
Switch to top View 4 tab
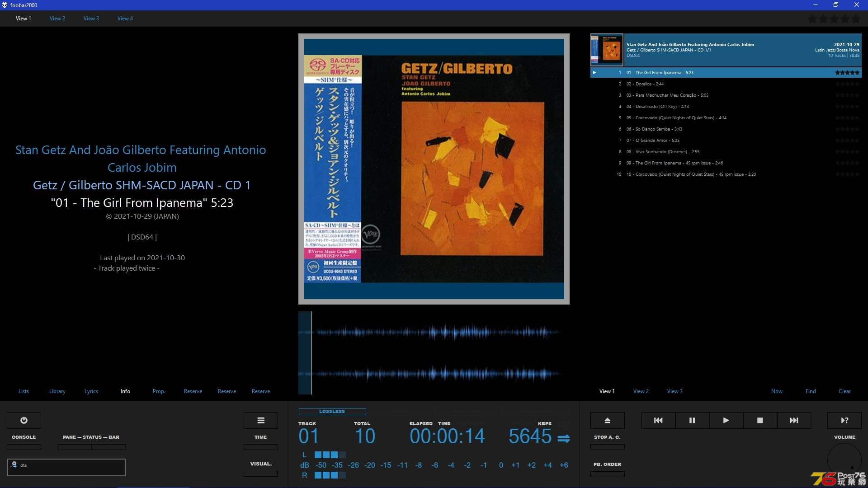(x=125, y=19)
